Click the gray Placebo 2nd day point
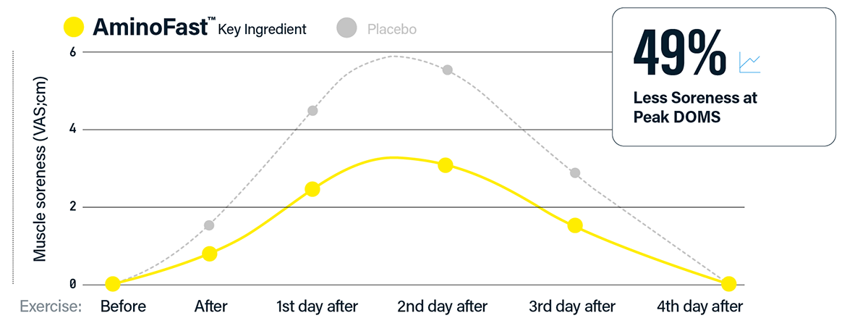This screenshot has height=326, width=868. pyautogui.click(x=448, y=70)
